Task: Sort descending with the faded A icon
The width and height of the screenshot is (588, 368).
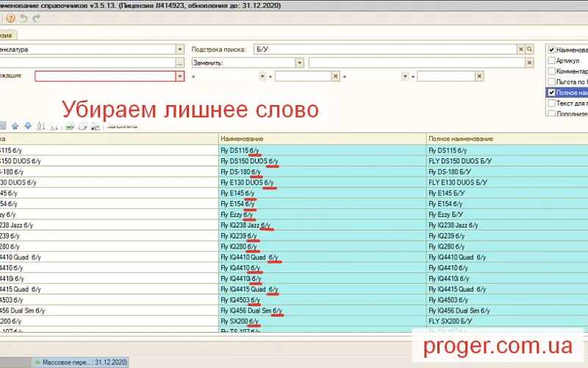Action: point(54,127)
